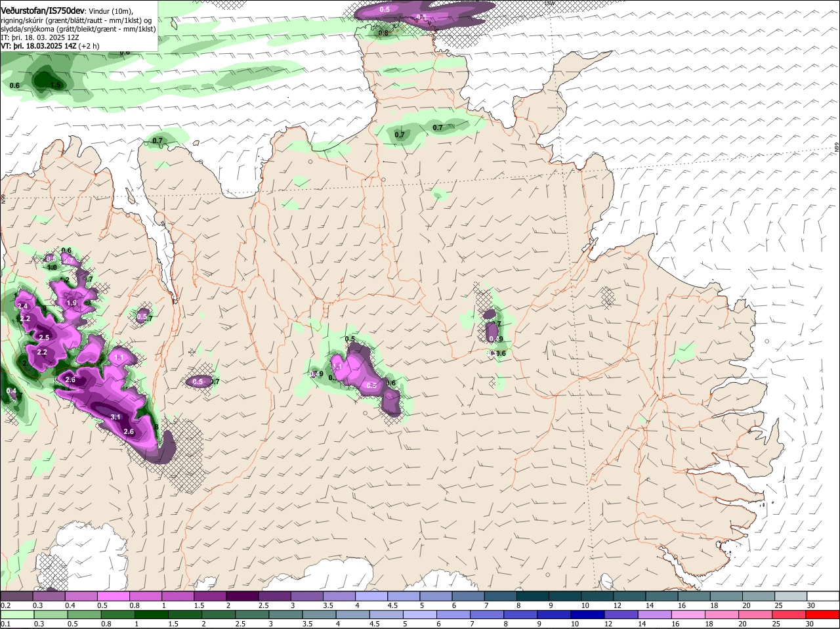This screenshot has width=840, height=629.
Task: Click the 30 label under the lower legend bar
Action: coord(809,624)
